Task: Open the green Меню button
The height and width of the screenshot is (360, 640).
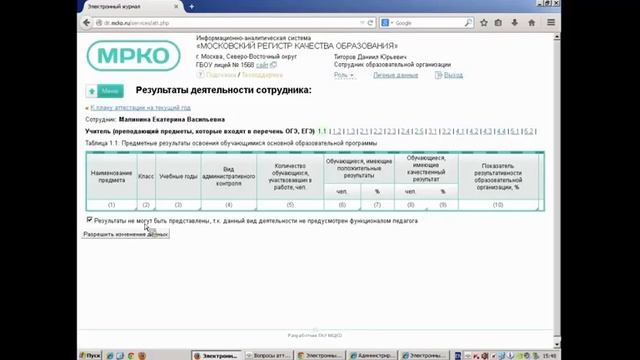Action: pyautogui.click(x=110, y=91)
